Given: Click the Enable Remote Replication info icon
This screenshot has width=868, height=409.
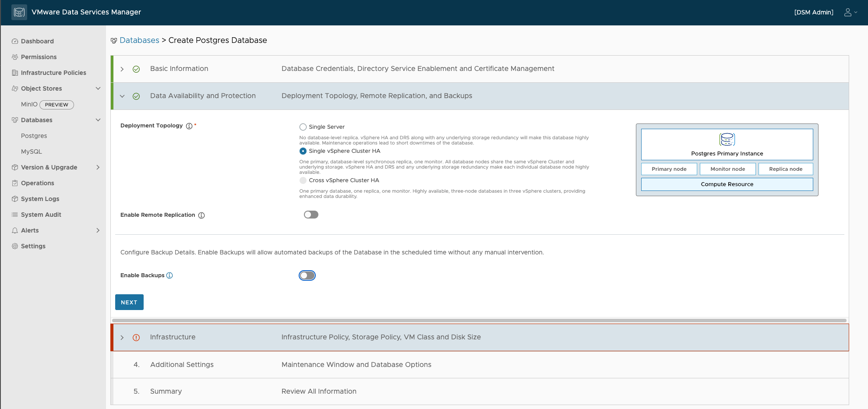Looking at the screenshot, I should [x=201, y=215].
